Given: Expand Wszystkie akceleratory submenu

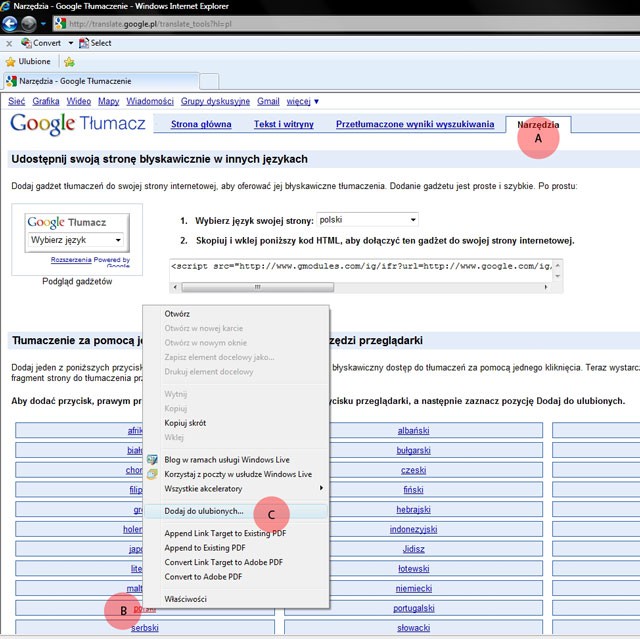Looking at the screenshot, I should click(236, 489).
